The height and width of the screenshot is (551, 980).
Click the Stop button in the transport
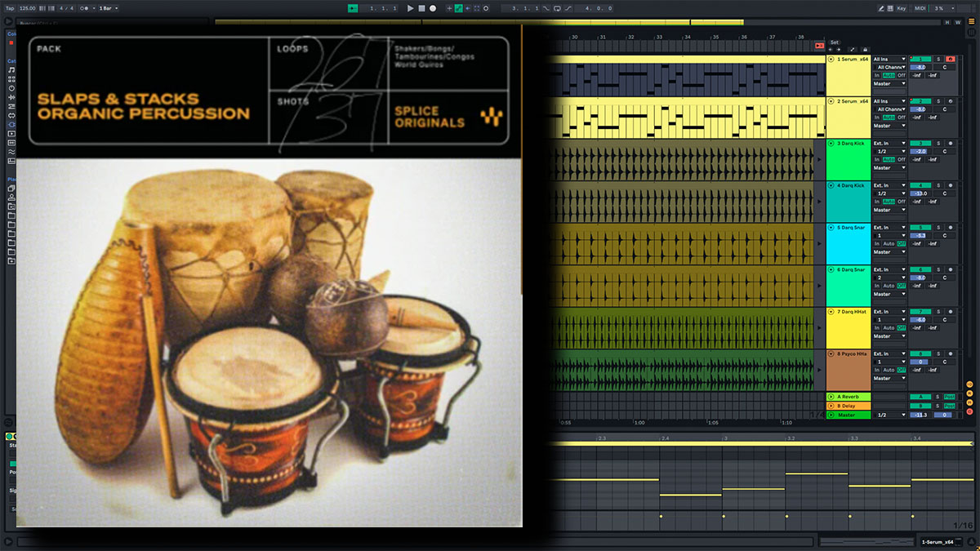[x=421, y=8]
